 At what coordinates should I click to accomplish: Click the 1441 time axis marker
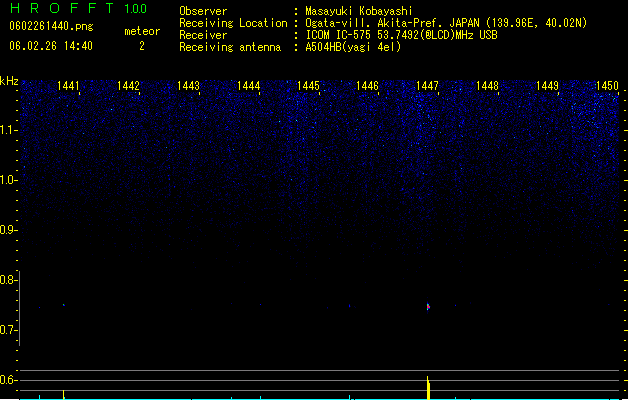tap(68, 85)
